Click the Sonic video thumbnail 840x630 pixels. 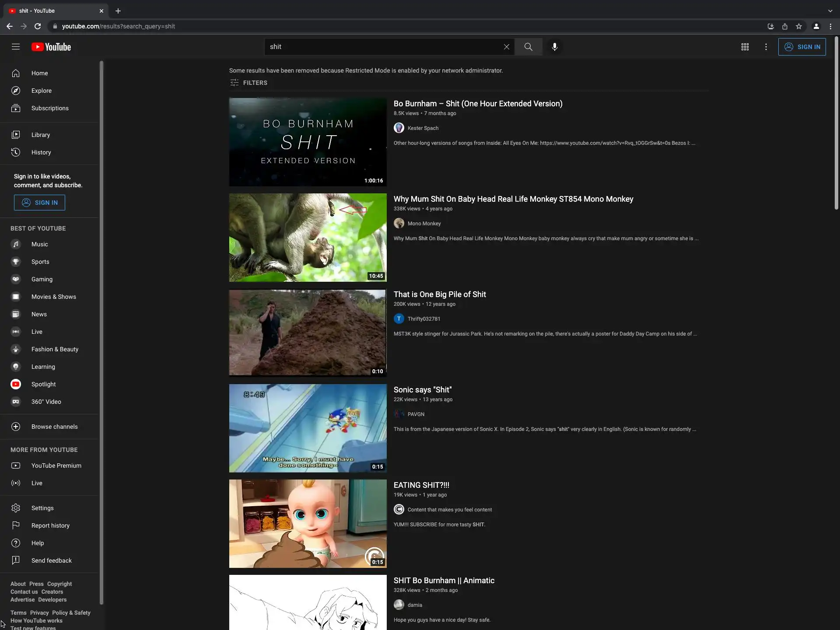[308, 428]
